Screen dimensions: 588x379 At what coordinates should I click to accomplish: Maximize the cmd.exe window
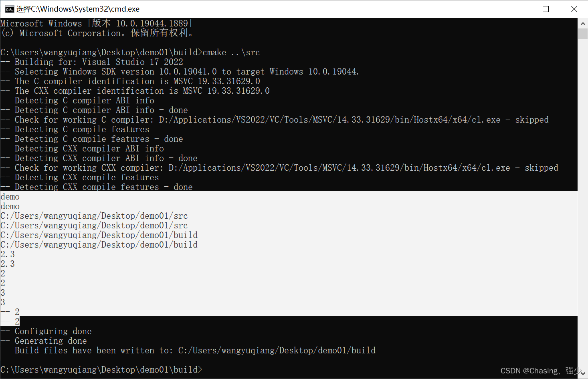point(546,9)
